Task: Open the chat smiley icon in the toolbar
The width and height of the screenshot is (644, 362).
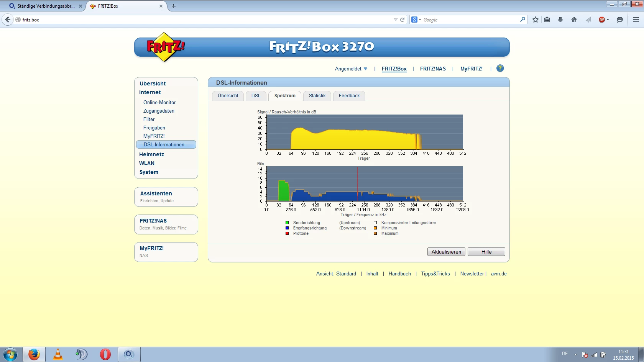Action: 619,20
